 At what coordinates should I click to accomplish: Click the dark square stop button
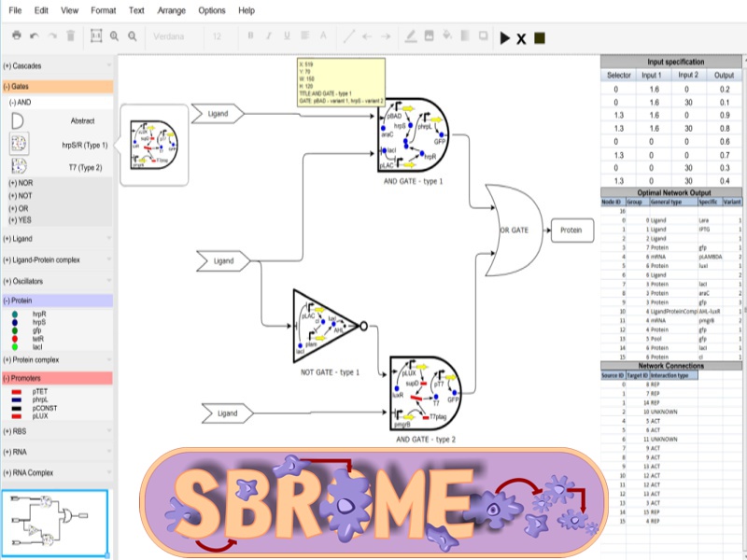[540, 38]
